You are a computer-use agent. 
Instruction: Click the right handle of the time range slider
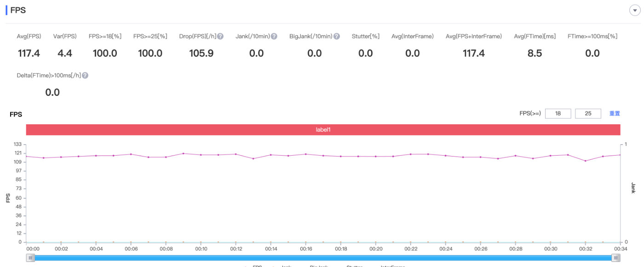click(615, 258)
